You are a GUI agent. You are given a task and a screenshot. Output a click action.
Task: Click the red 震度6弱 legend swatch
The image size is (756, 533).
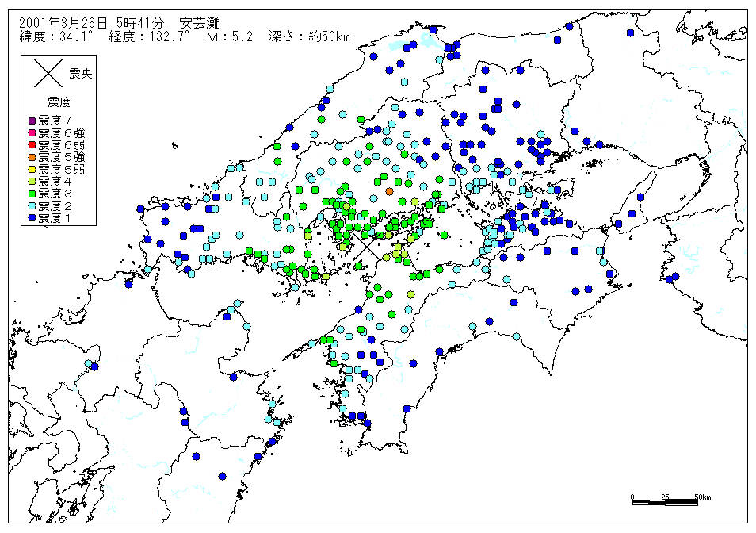(x=32, y=144)
